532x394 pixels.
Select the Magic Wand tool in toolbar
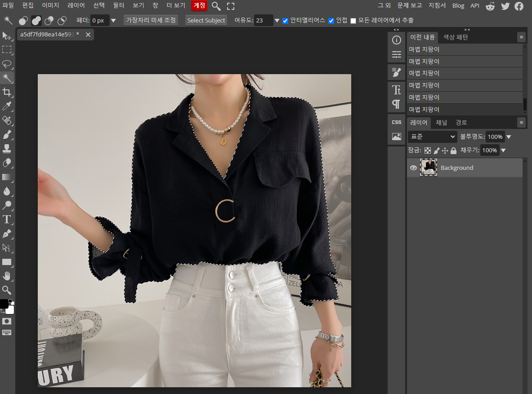tap(7, 78)
